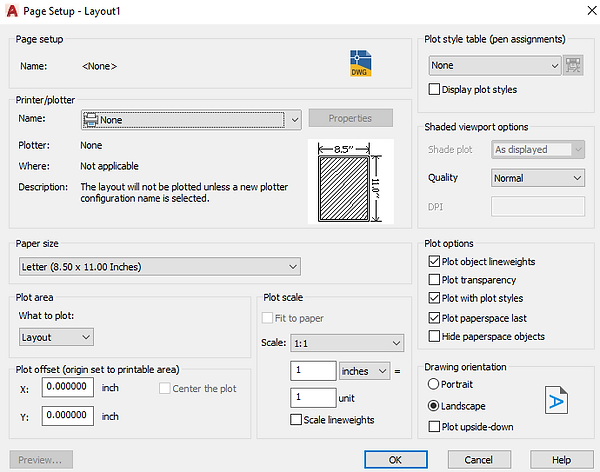600x472 pixels.
Task: Close the Page Setup dialog
Action: point(592,11)
